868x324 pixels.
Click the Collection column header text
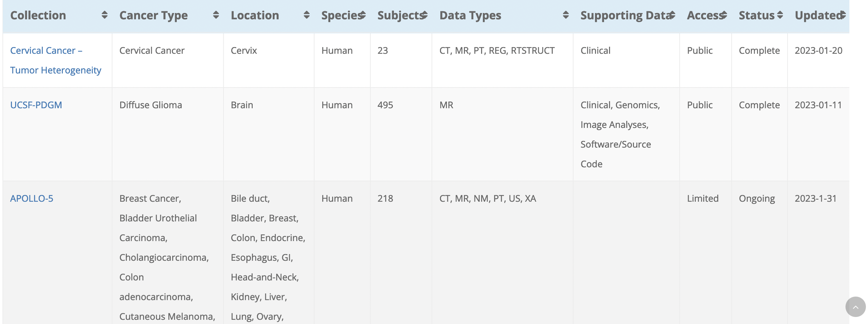pos(38,15)
